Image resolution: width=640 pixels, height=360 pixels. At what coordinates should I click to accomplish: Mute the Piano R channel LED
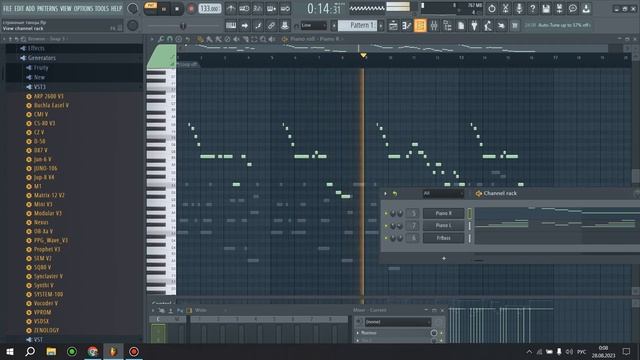386,213
